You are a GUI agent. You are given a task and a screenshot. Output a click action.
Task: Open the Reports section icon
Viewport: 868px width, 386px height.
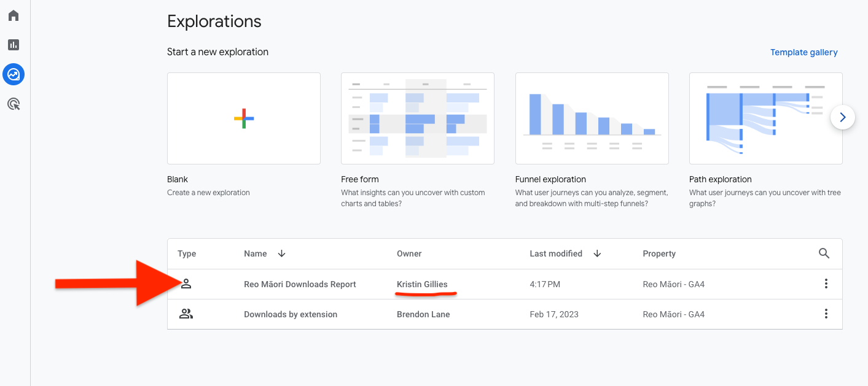click(14, 44)
